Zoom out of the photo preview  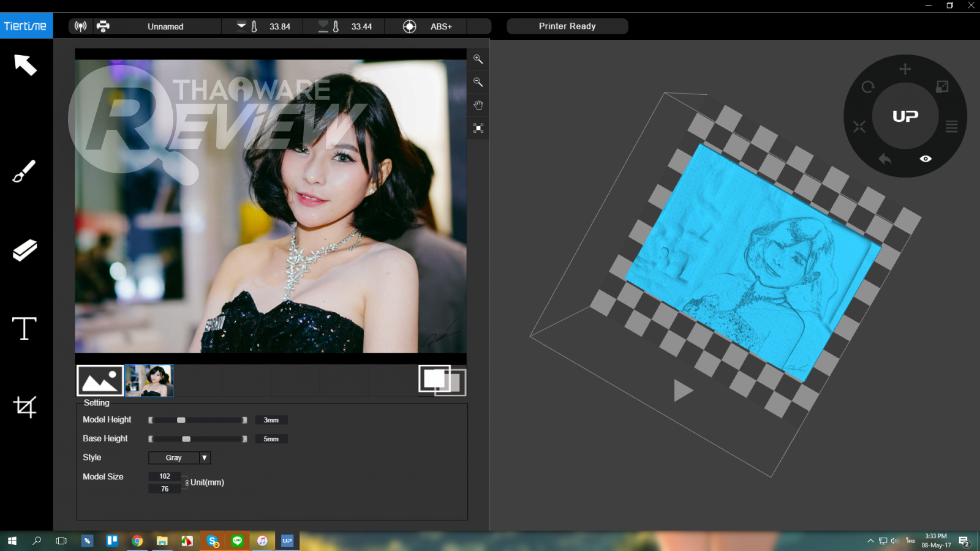point(478,82)
